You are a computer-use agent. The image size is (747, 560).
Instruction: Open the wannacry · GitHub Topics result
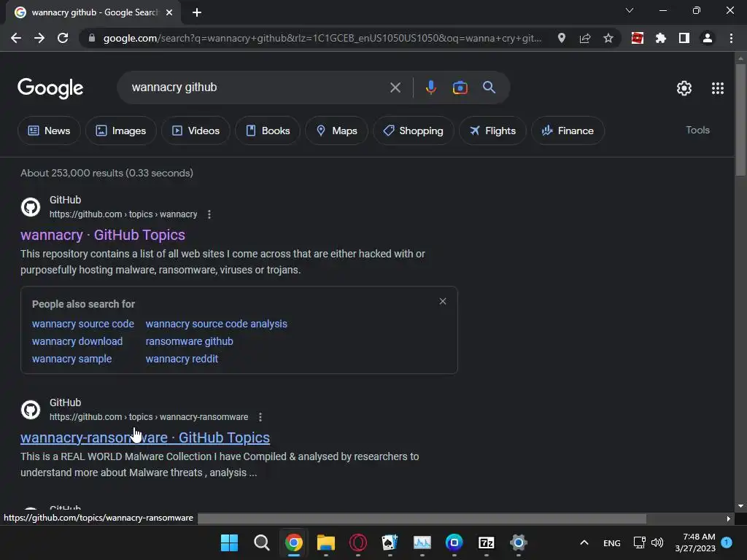pyautogui.click(x=103, y=235)
